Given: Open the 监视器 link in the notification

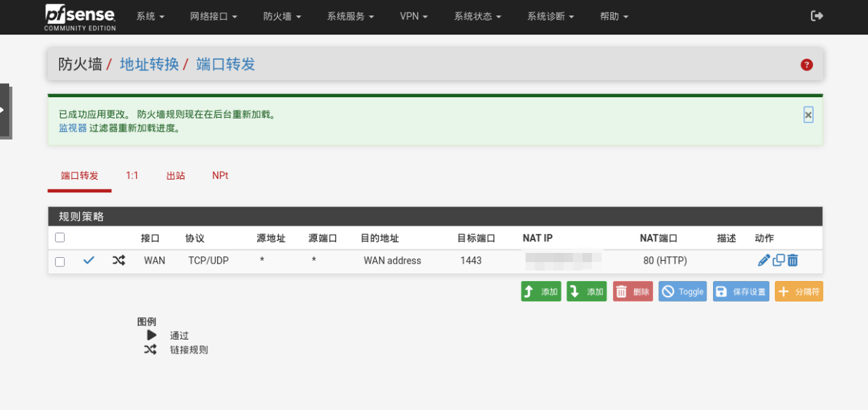Looking at the screenshot, I should pyautogui.click(x=73, y=128).
